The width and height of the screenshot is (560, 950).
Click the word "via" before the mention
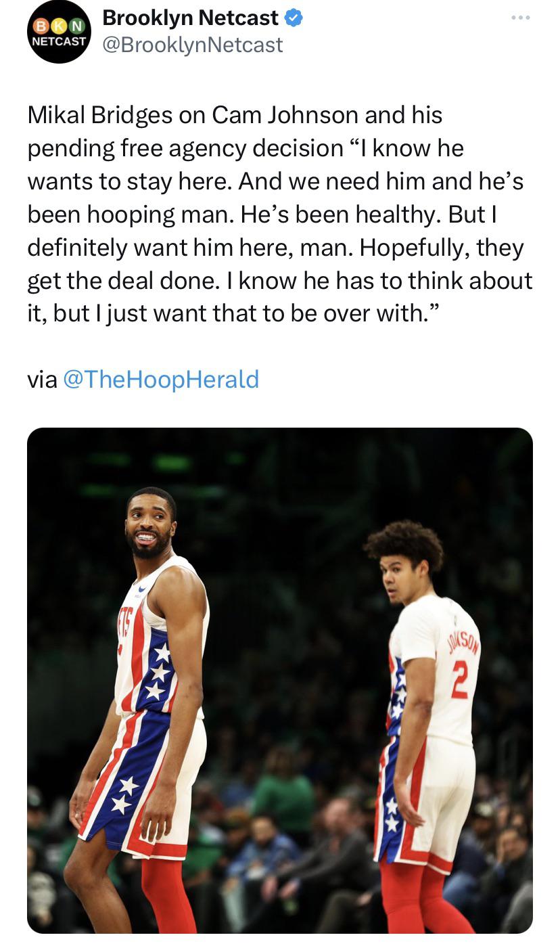click(x=42, y=379)
